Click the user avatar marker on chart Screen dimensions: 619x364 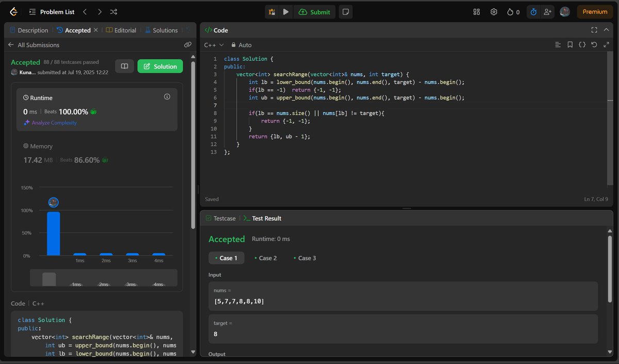(x=53, y=202)
